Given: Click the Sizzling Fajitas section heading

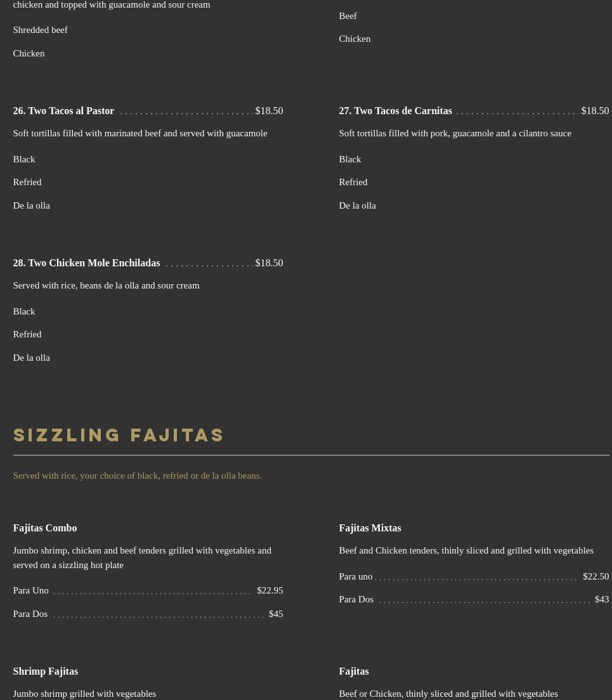Looking at the screenshot, I should 119,435.
